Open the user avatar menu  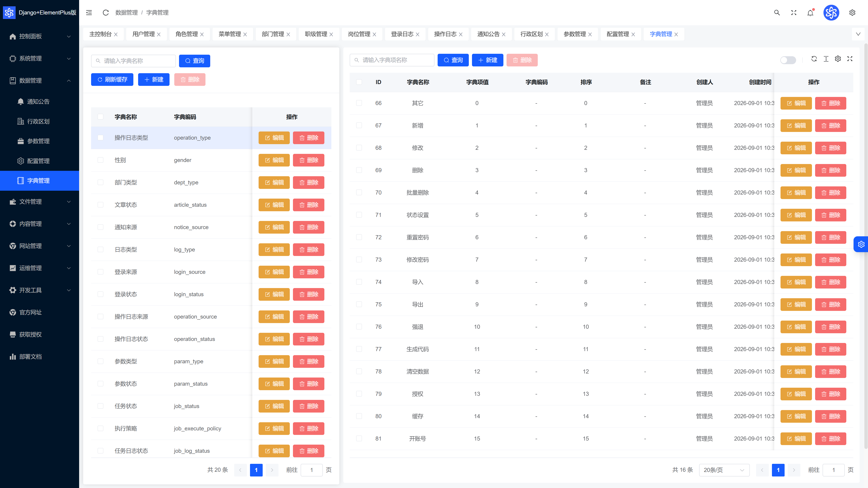(831, 12)
